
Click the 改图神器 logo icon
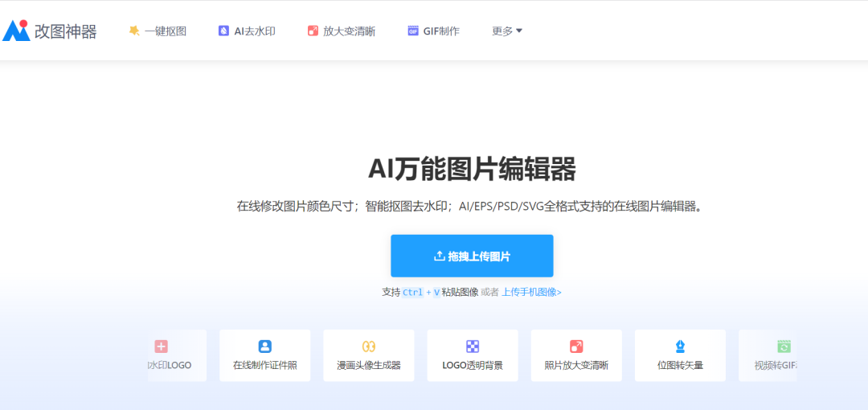pyautogui.click(x=16, y=31)
